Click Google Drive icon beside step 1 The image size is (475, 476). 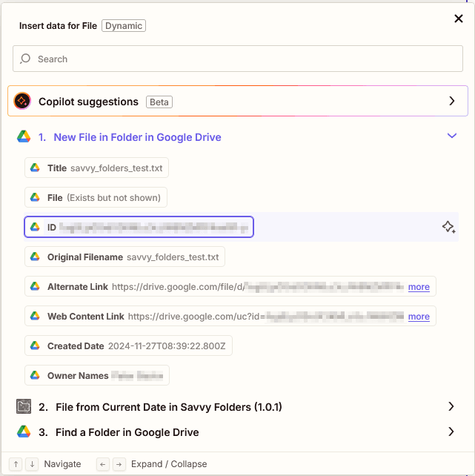click(x=24, y=136)
